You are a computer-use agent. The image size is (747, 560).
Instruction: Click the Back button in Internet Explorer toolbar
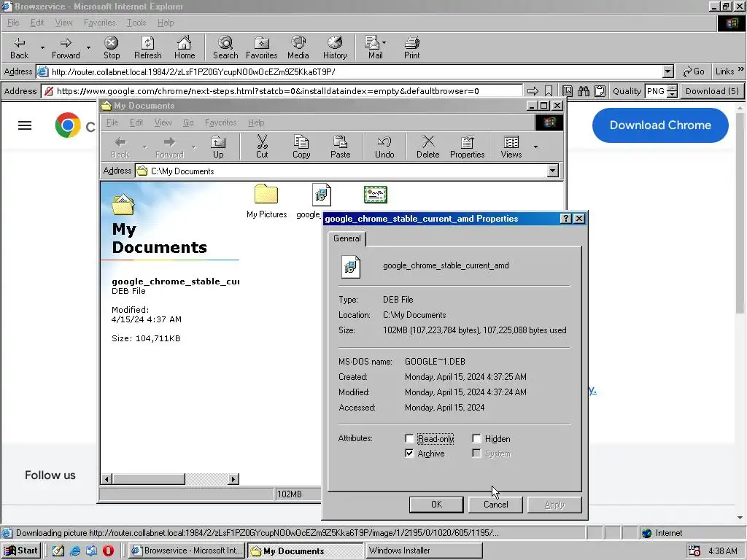click(x=20, y=47)
